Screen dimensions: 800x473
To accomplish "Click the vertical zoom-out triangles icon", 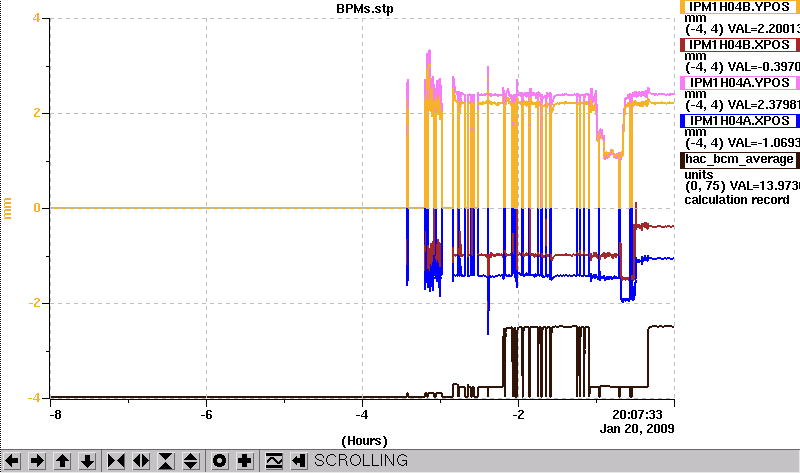I will pyautogui.click(x=191, y=461).
